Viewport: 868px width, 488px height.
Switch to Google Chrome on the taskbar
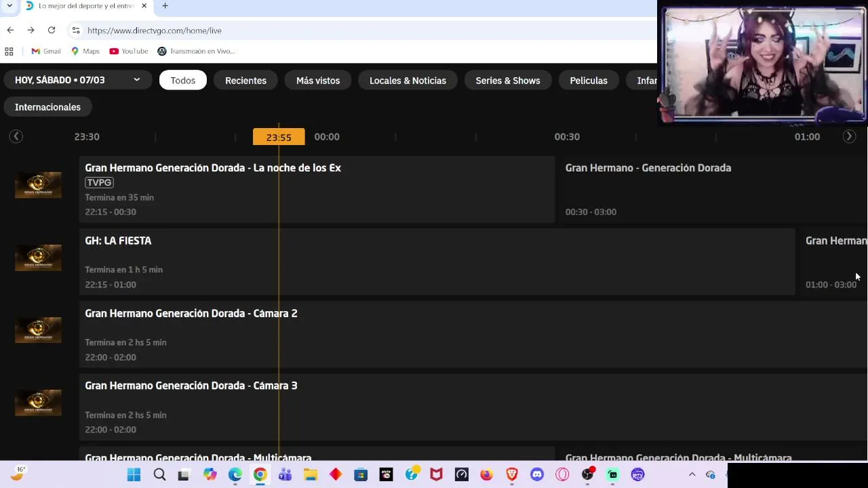260,474
